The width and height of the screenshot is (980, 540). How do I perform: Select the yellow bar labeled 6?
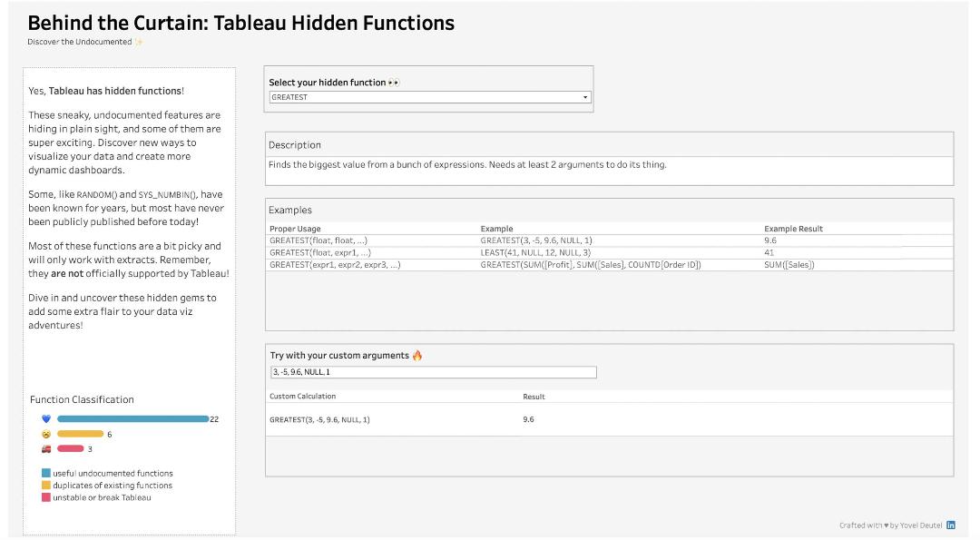[x=80, y=434]
